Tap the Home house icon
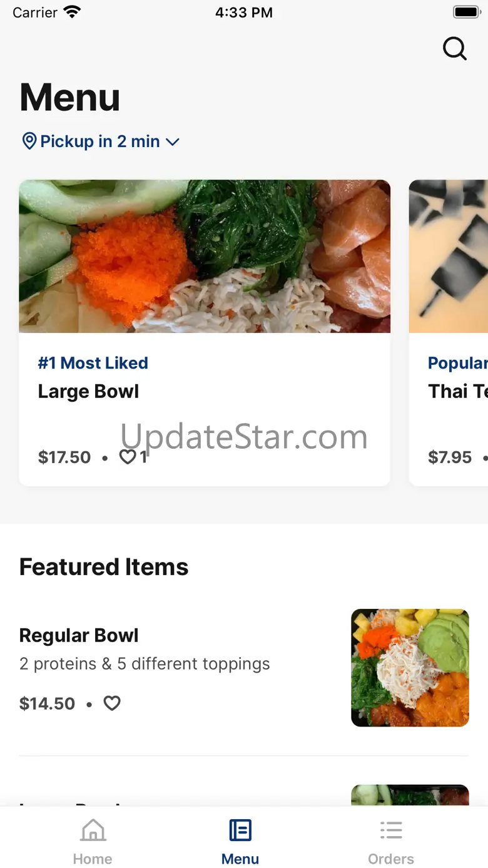The image size is (488, 868). pos(93,830)
